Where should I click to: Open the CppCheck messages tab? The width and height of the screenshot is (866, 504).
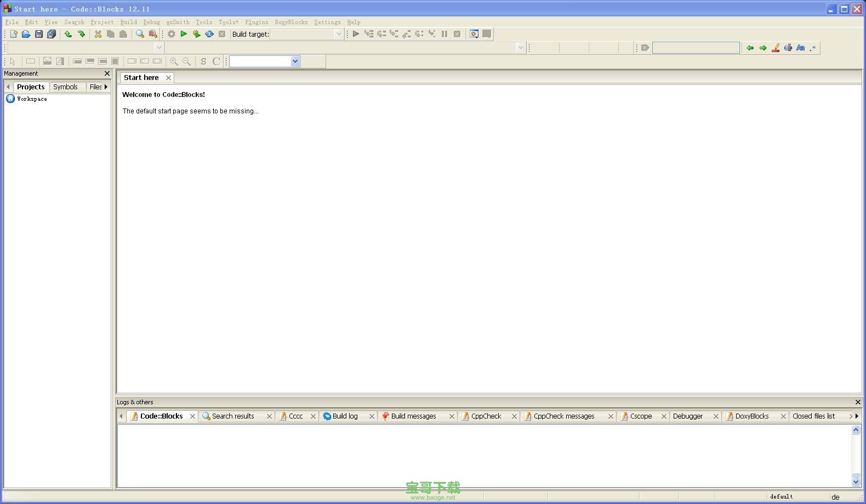coord(564,416)
